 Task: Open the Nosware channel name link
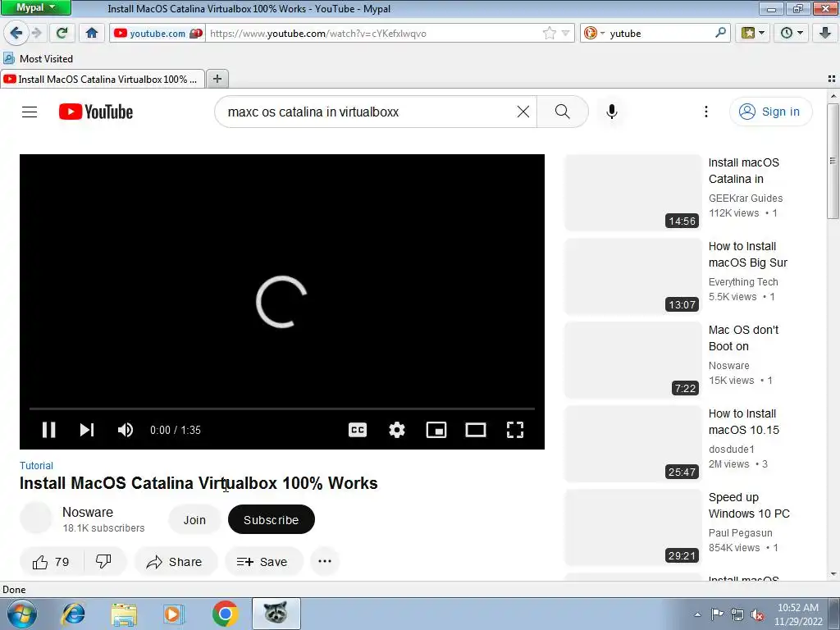[88, 512]
